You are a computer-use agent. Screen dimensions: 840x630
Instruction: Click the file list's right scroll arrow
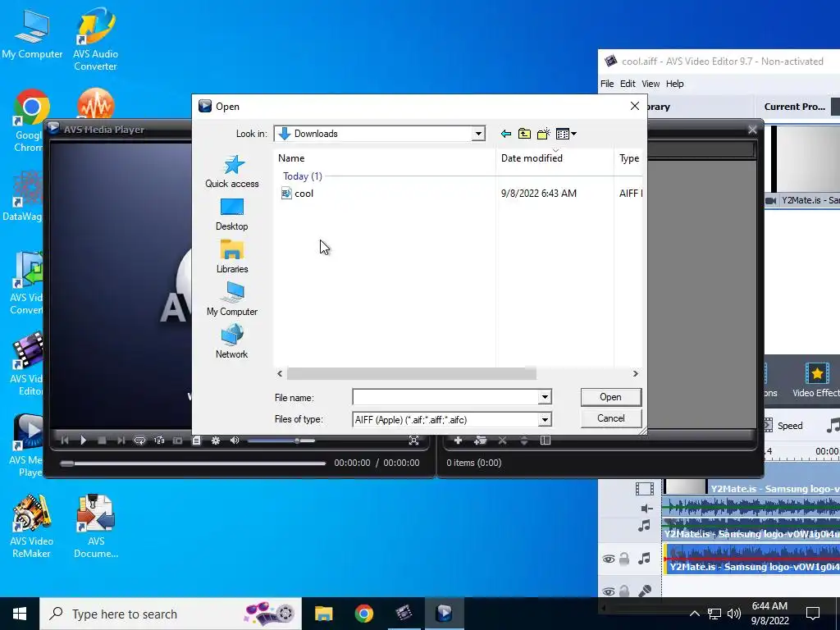coord(636,373)
